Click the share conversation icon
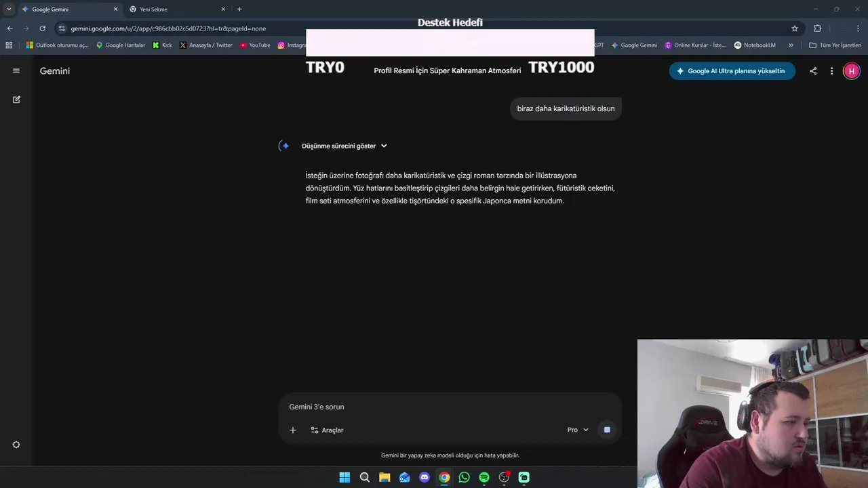Screen dimensions: 868x488 [x=813, y=70]
